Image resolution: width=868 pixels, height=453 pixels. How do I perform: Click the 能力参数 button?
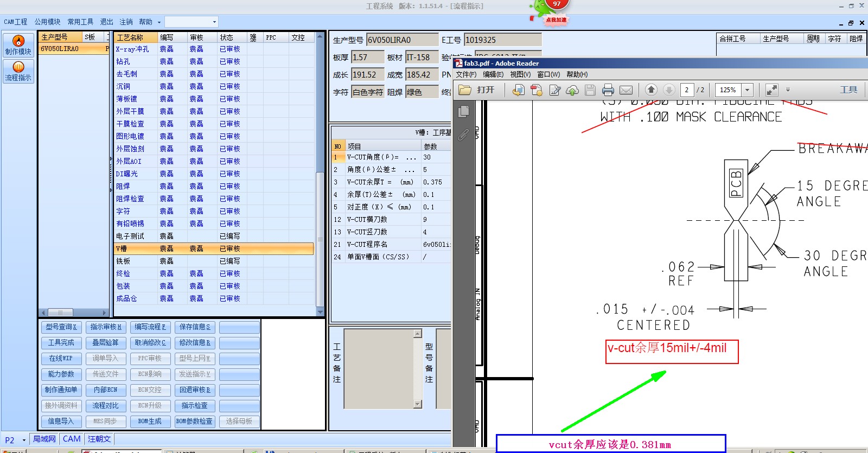coord(61,374)
